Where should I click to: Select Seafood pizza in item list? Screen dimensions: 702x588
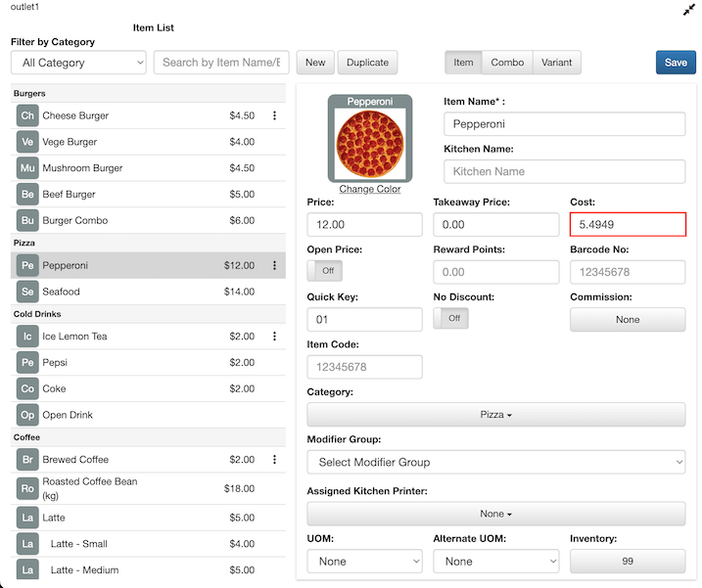click(x=148, y=292)
